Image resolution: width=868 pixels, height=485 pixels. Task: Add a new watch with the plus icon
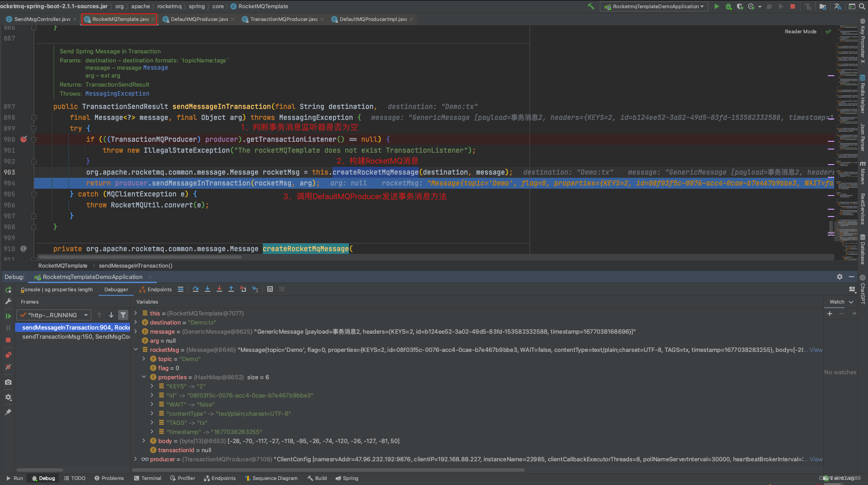click(830, 314)
